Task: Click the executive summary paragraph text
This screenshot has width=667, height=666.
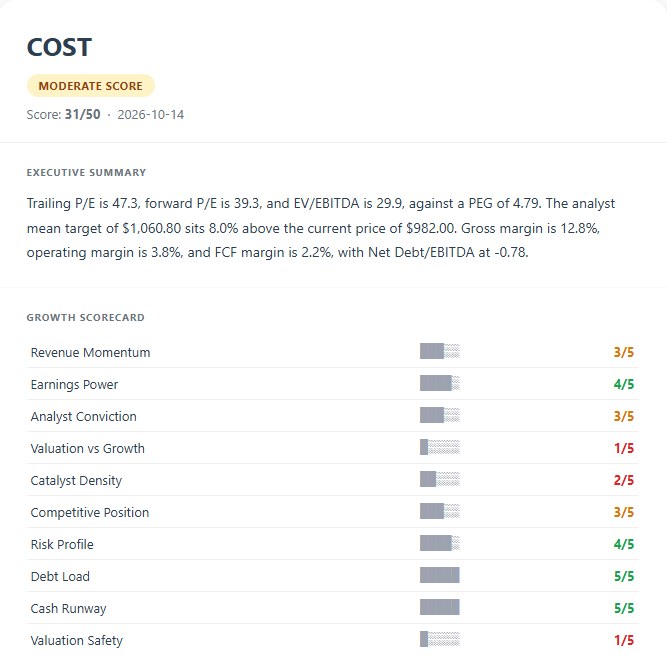Action: tap(321, 228)
